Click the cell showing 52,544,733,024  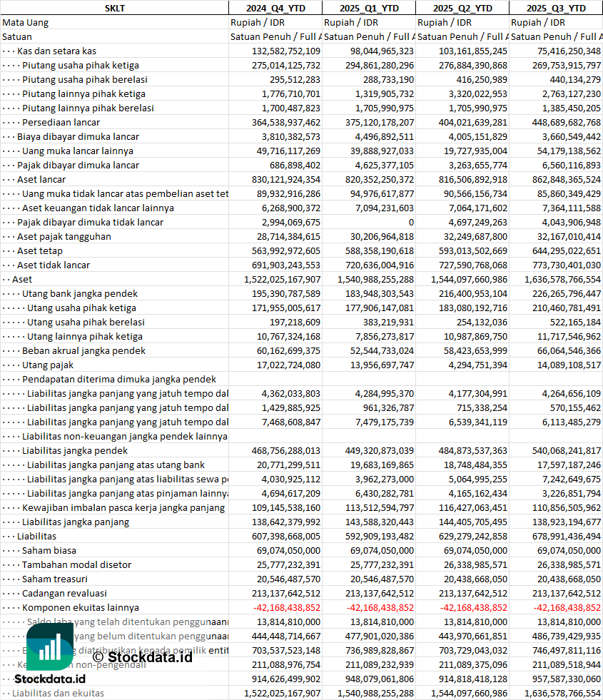click(x=382, y=351)
